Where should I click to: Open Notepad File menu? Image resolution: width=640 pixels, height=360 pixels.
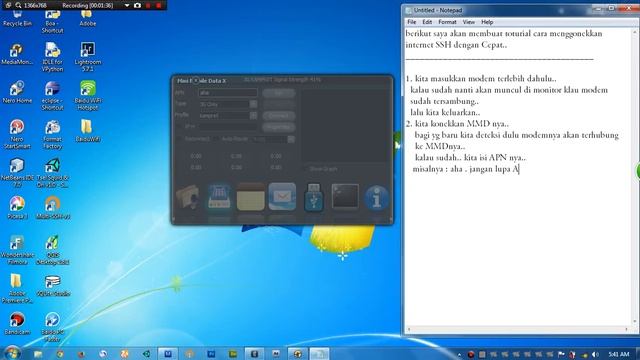411,22
